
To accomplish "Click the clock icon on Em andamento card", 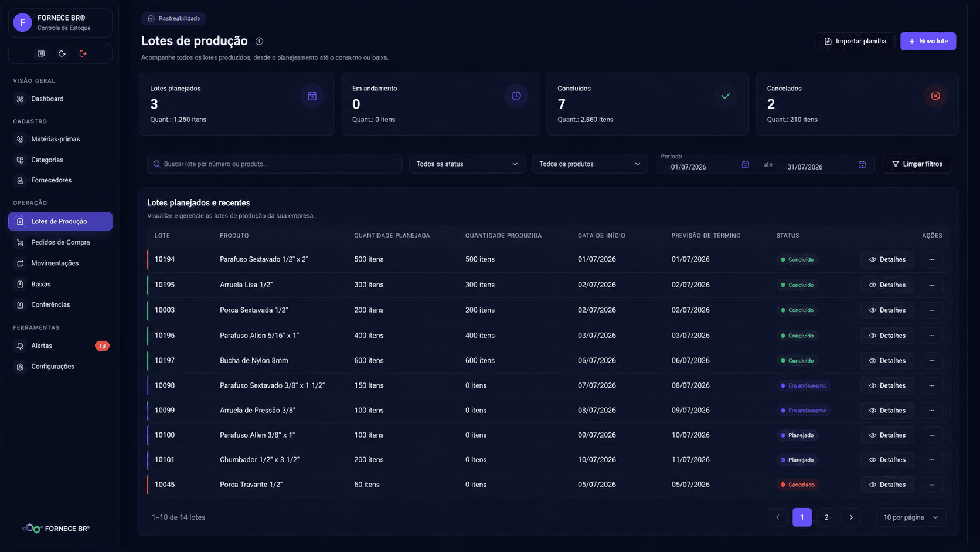I will click(x=516, y=96).
